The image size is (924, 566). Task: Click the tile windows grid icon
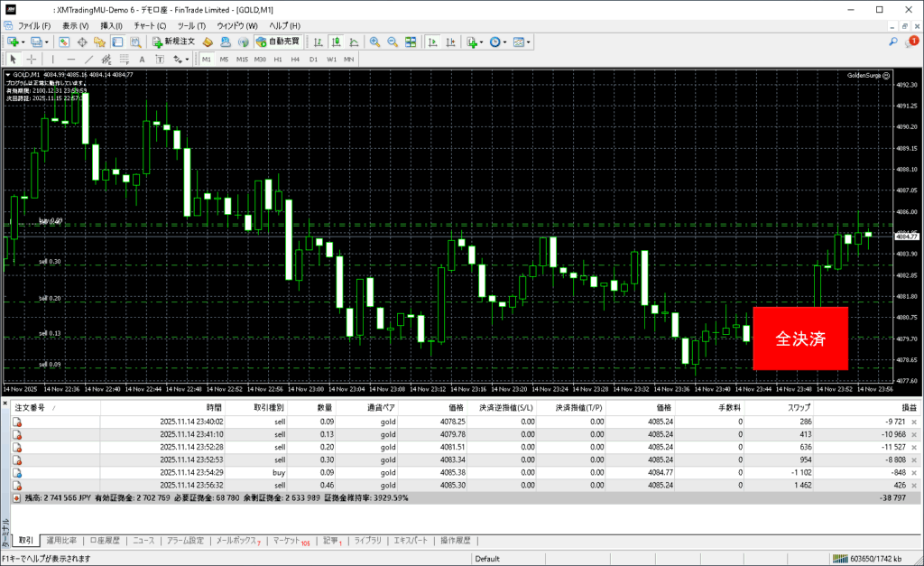pyautogui.click(x=411, y=42)
